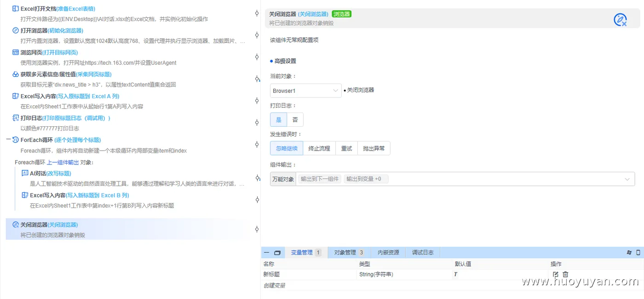Click the 万能对象 output type label
The width and height of the screenshot is (644, 299).
[283, 179]
